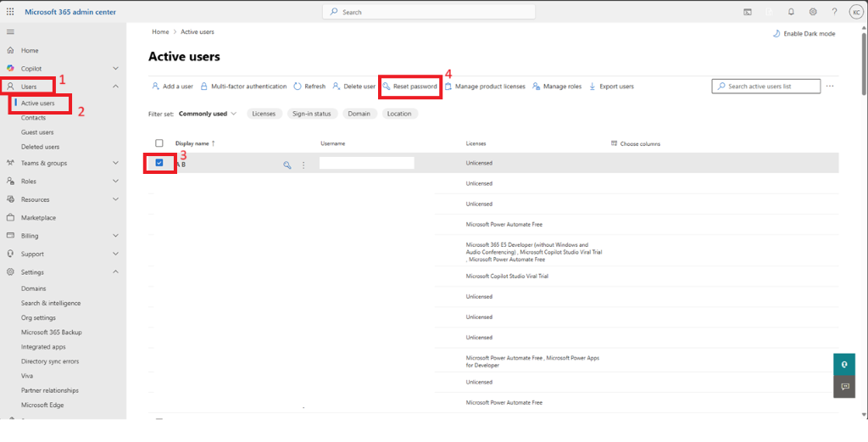Screen dimensions: 868x442
Task: Click the Domain filter pill
Action: click(359, 114)
